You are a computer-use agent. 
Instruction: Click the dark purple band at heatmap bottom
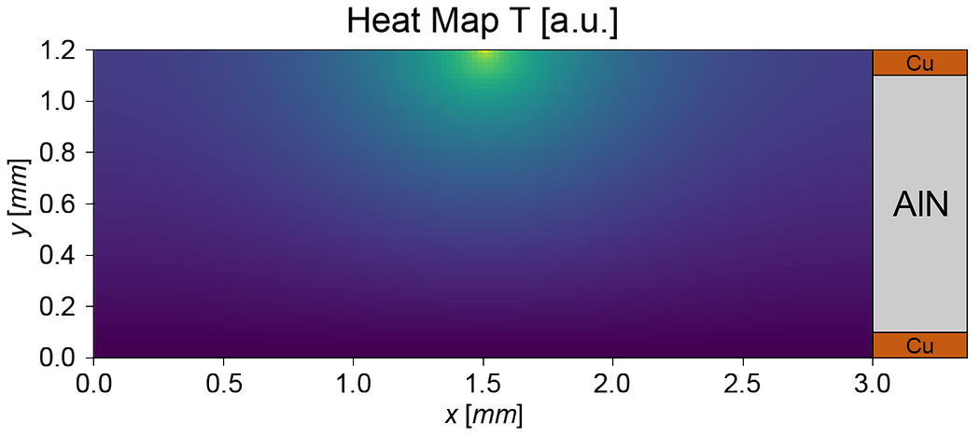(483, 344)
